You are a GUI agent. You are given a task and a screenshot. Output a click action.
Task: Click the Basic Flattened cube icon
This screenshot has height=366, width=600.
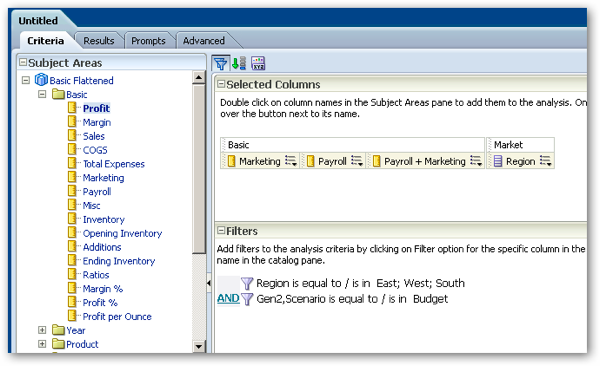pyautogui.click(x=41, y=80)
